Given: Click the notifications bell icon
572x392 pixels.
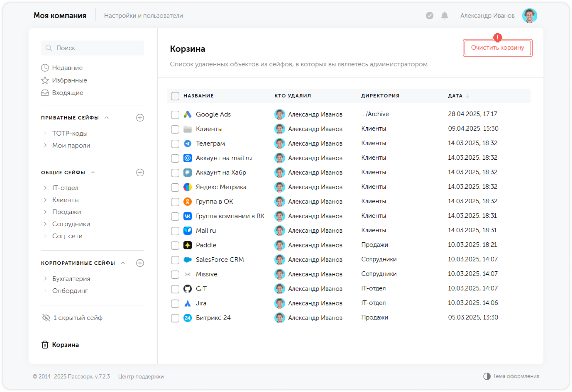Looking at the screenshot, I should click(x=444, y=16).
